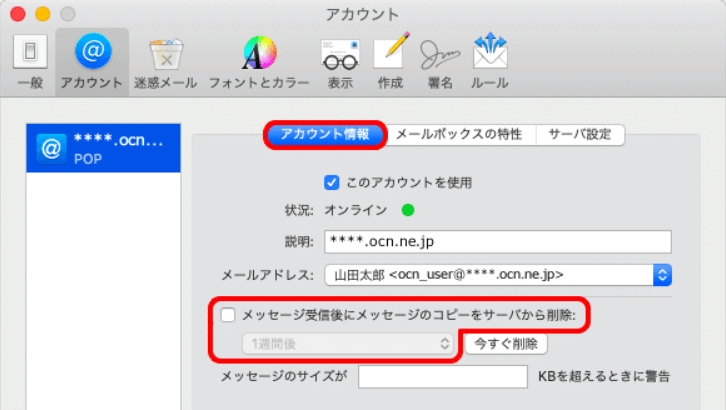Viewport: 726px width, 410px height.
Task: Open the 署名 signatures preferences
Action: [x=440, y=63]
